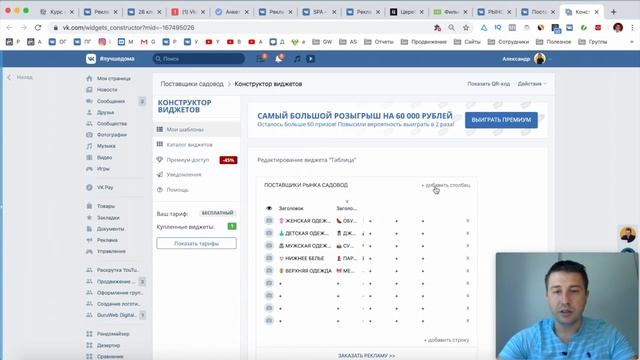Open the Instagram bookmark icon
The image size is (640, 360).
click(x=102, y=42)
